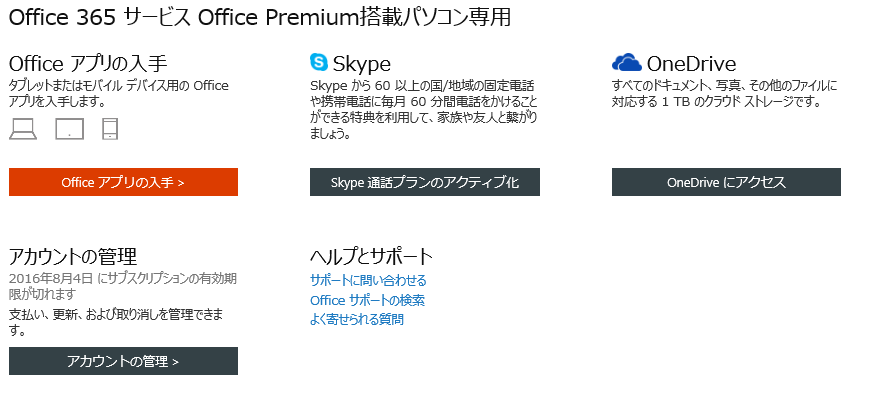The height and width of the screenshot is (415, 869).
Task: Click the tablet device icon
Action: (x=69, y=129)
